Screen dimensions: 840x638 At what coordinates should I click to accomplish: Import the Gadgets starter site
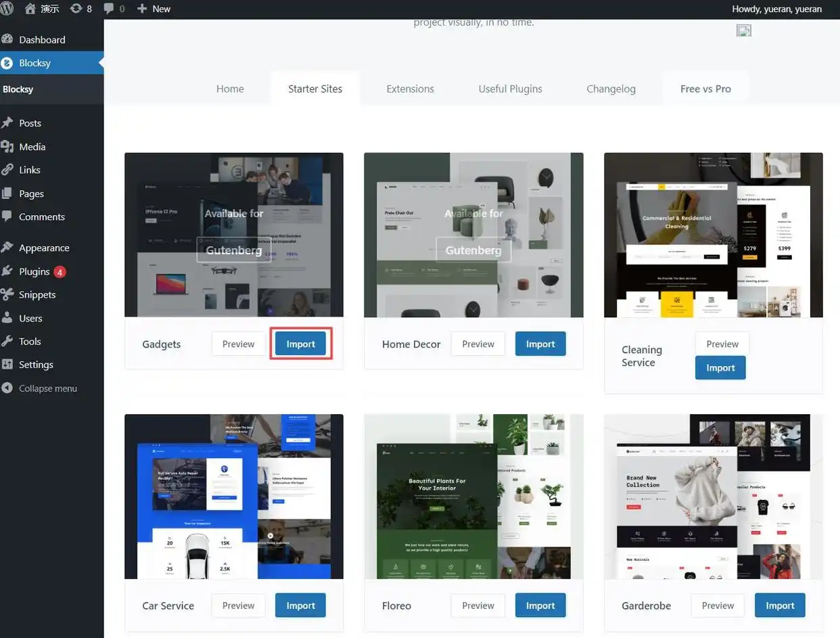pyautogui.click(x=300, y=344)
